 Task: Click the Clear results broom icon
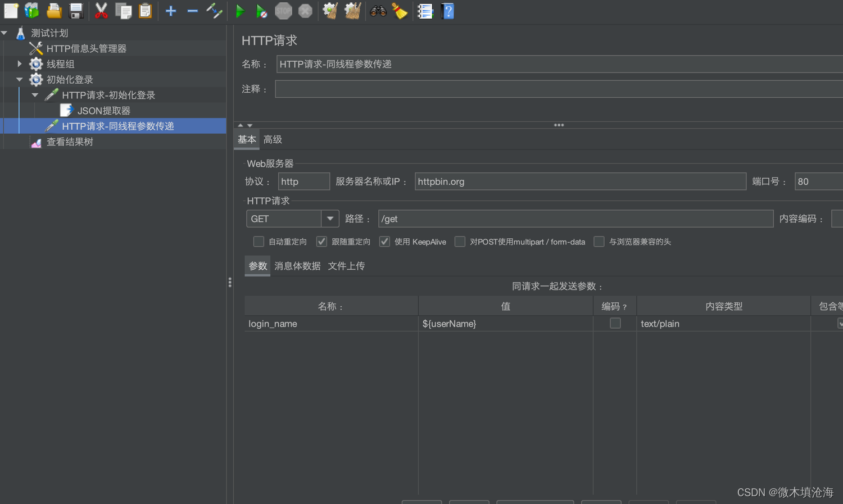[330, 11]
